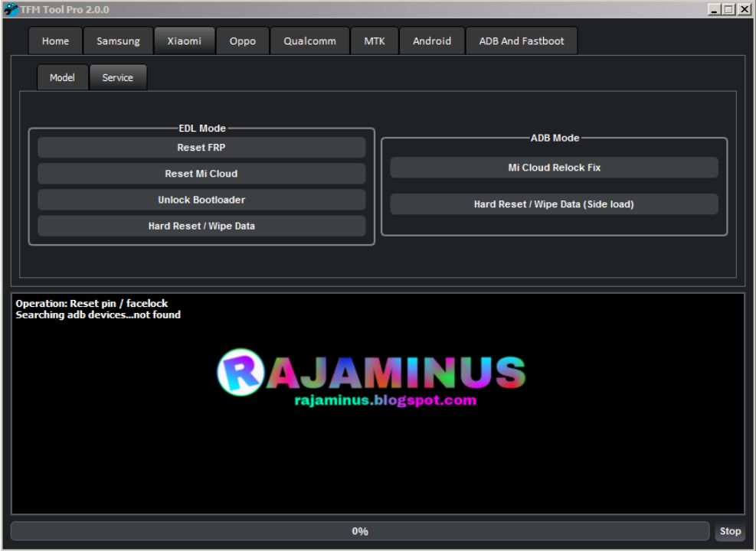This screenshot has width=756, height=551.
Task: Click Mi Cloud Relock Fix
Action: 554,168
